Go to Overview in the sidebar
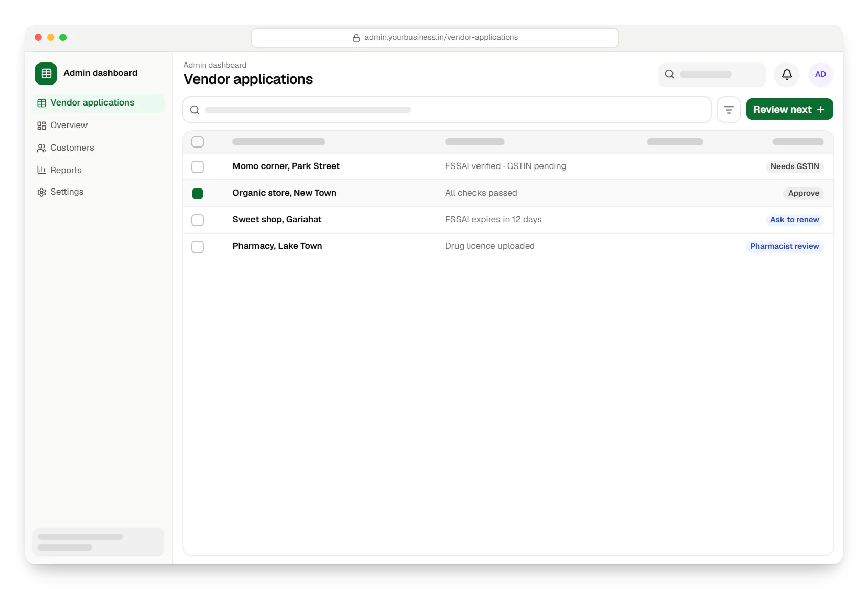Viewport: 868px width, 589px height. (x=98, y=125)
